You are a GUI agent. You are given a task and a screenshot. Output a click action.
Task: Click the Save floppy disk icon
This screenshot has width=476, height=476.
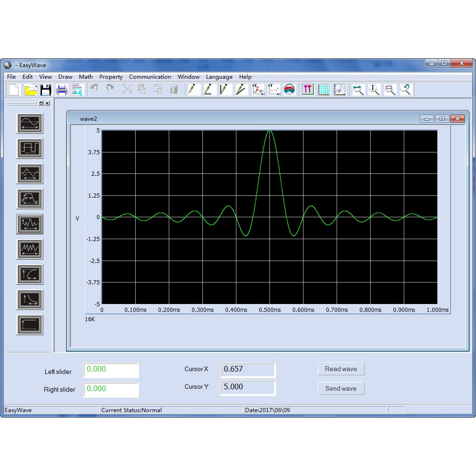coord(46,90)
